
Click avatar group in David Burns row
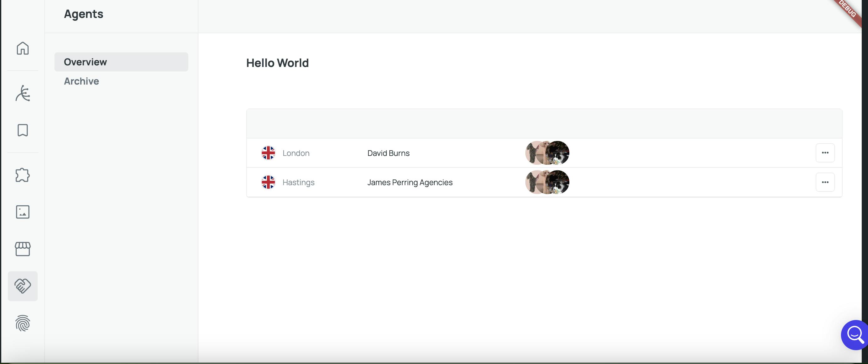coord(547,153)
